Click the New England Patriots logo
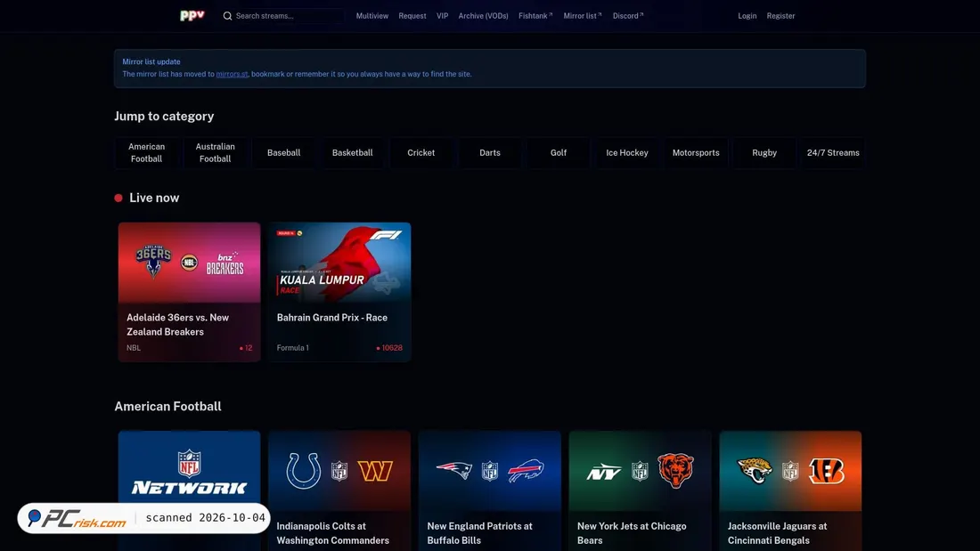980x551 pixels. point(453,470)
